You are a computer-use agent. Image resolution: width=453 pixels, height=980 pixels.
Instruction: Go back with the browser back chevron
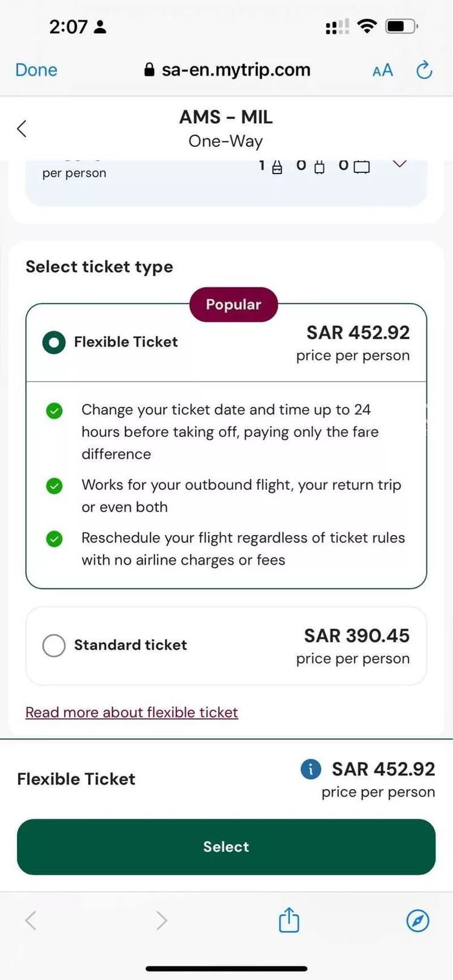31,921
